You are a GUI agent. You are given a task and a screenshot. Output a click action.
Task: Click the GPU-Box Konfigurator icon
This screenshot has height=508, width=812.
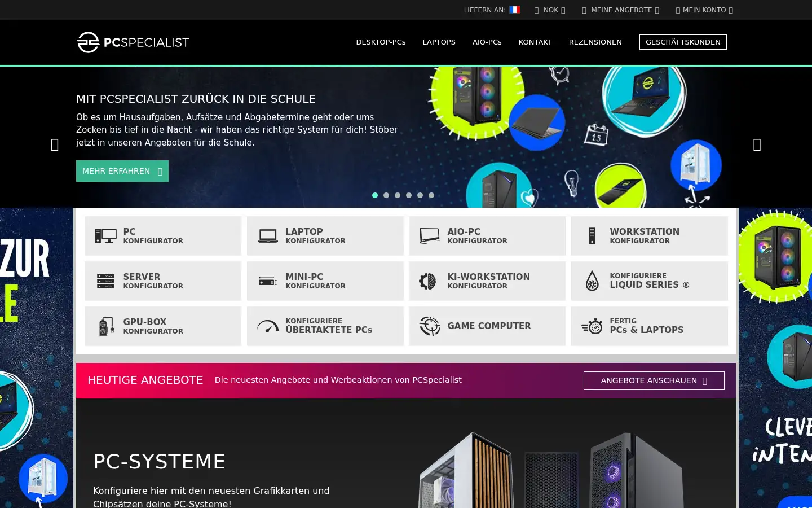[x=106, y=326]
